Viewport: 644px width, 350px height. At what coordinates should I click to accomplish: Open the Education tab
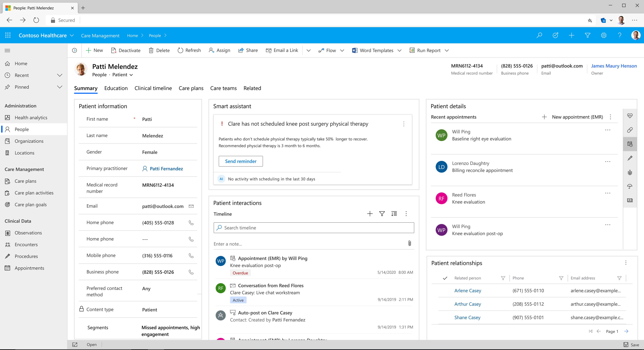click(x=116, y=88)
